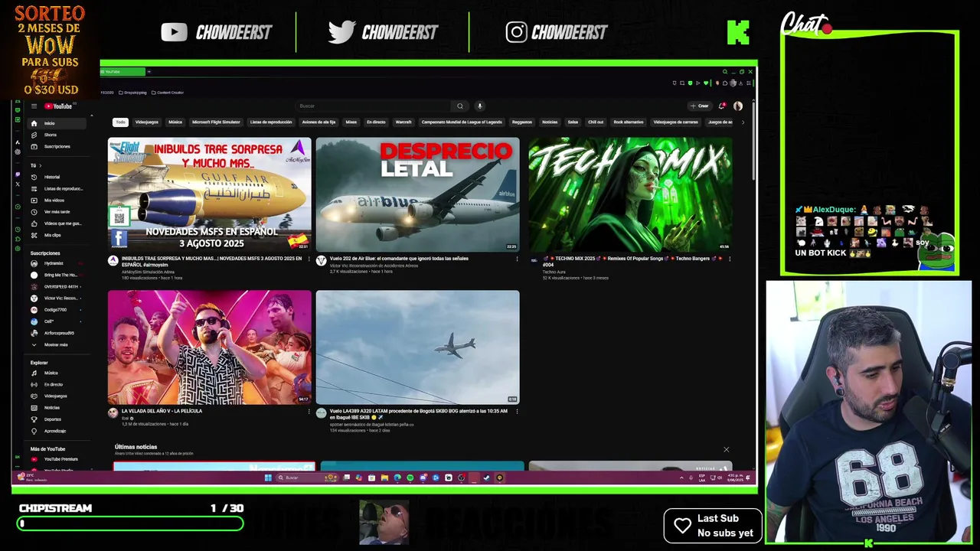980x551 pixels.
Task: Open the taskbar weather widget
Action: click(32, 478)
